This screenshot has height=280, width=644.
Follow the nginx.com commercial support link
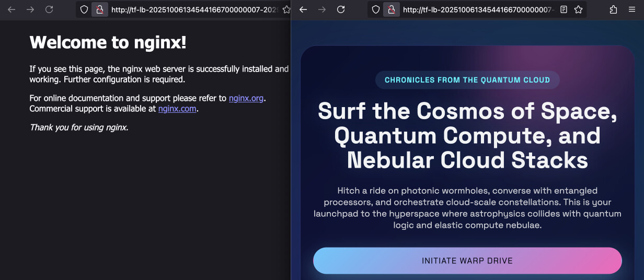pos(178,109)
